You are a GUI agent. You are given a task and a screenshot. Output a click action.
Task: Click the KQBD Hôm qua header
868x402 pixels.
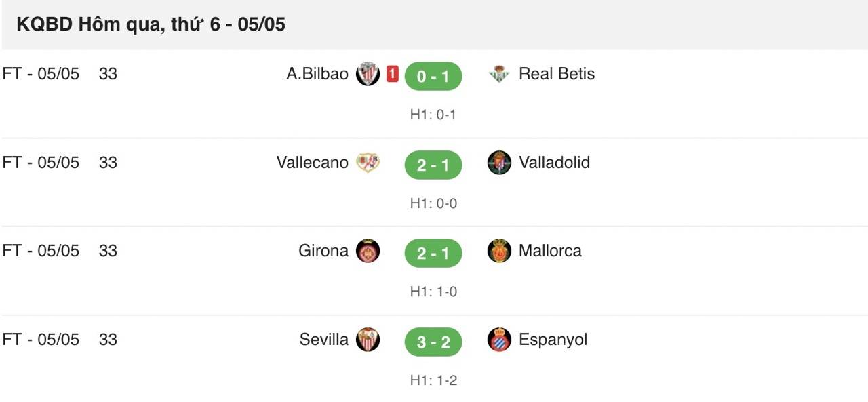pos(151,25)
